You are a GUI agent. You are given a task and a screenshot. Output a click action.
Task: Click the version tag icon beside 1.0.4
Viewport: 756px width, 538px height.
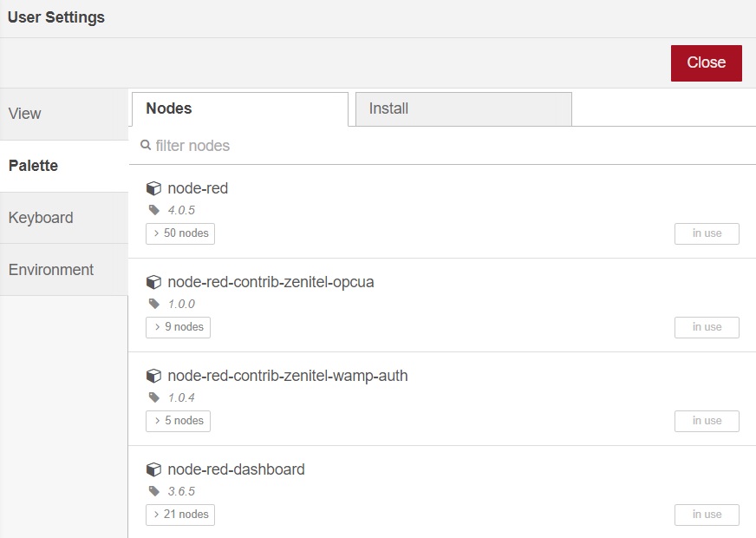click(x=154, y=397)
